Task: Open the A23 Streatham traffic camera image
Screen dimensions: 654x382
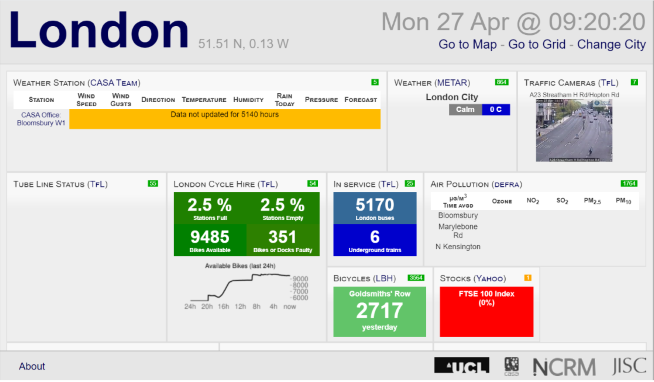Action: [574, 131]
